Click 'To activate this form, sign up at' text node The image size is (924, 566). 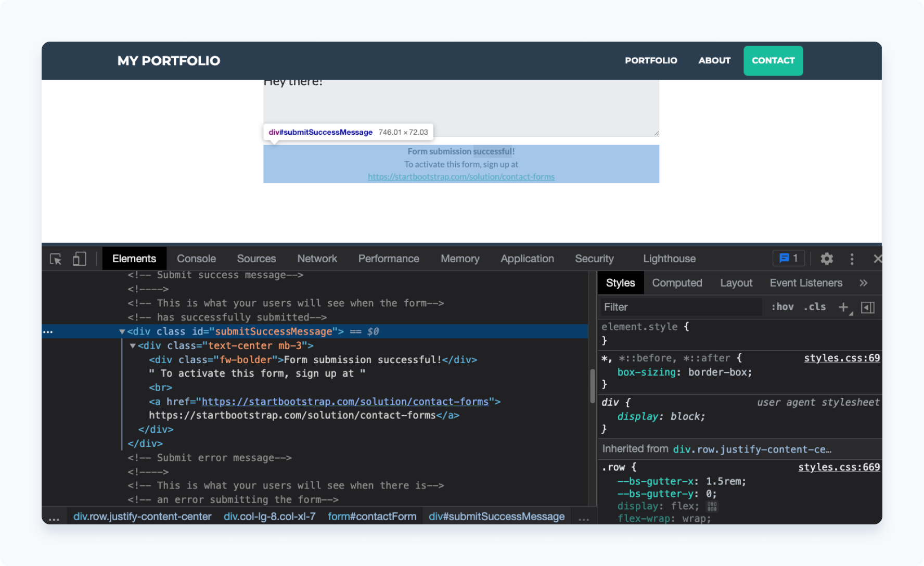[257, 374]
